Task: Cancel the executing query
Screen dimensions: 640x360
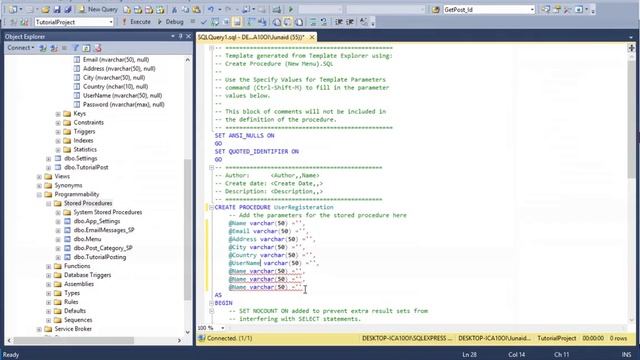Action: click(193, 22)
